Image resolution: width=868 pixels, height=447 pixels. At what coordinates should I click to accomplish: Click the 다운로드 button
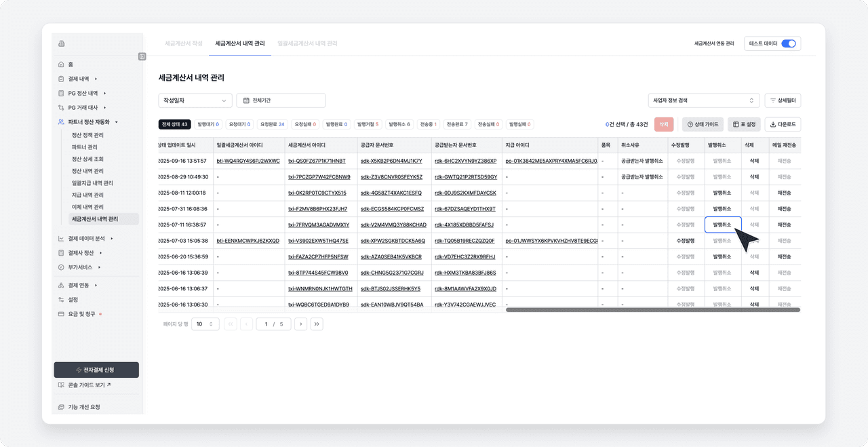(783, 125)
